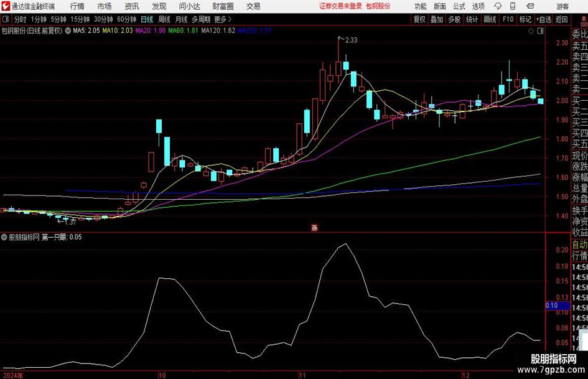Click the red 包钢股份 stock name link
Screen dimensions: 588x379
tap(378, 6)
